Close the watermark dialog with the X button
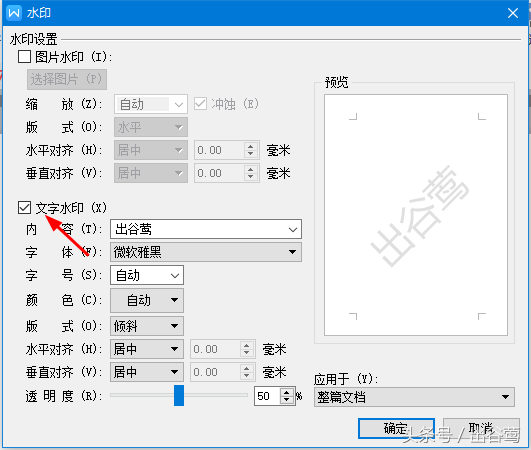Image resolution: width=531 pixels, height=450 pixels. coord(513,13)
